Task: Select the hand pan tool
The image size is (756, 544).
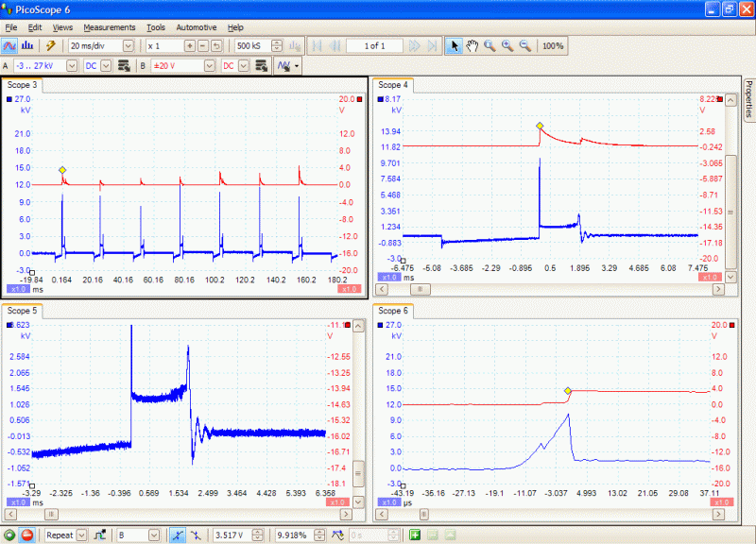Action: pyautogui.click(x=472, y=45)
